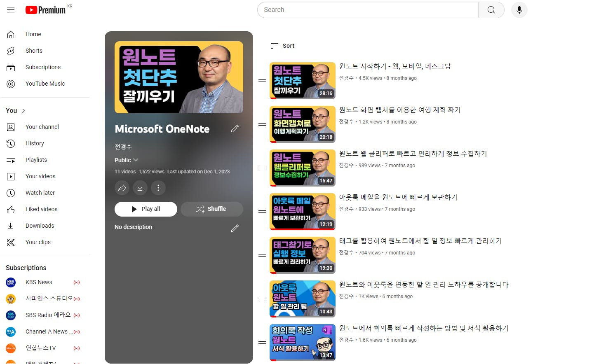Click the Your clips scissors icon
Viewport: 594px width, 364px height.
11,242
